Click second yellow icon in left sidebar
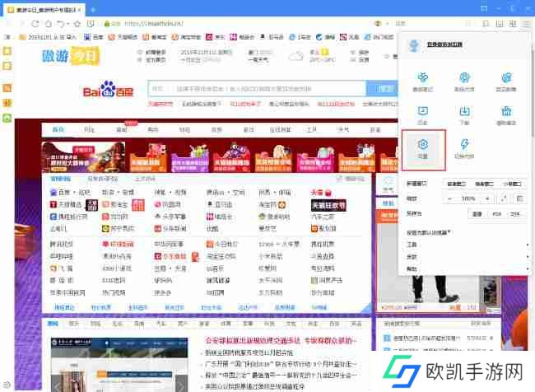This screenshot has height=392, width=535. 7,66
